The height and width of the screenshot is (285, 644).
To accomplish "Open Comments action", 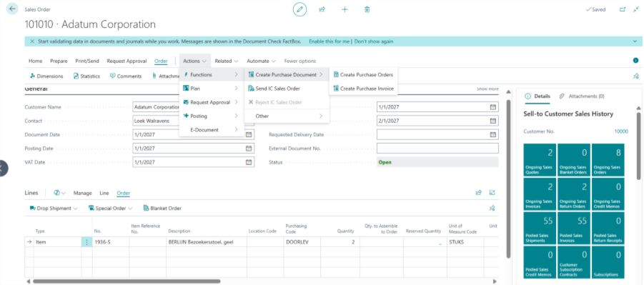I will (126, 76).
